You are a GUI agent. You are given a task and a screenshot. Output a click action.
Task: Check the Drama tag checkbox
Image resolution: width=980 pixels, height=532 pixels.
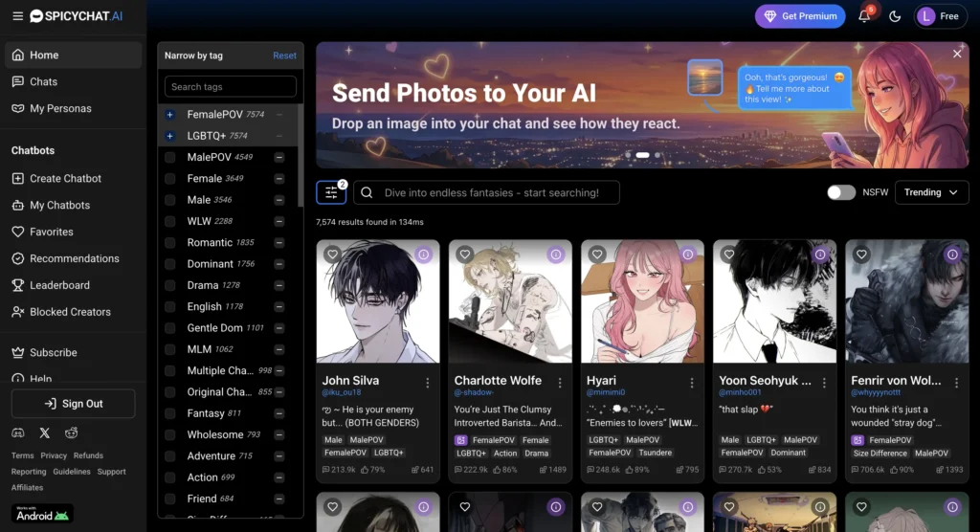pos(170,286)
